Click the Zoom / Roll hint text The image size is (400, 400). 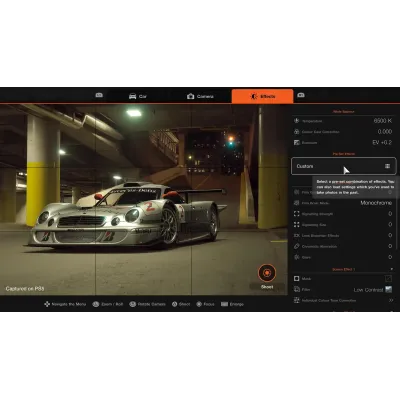pyautogui.click(x=112, y=304)
